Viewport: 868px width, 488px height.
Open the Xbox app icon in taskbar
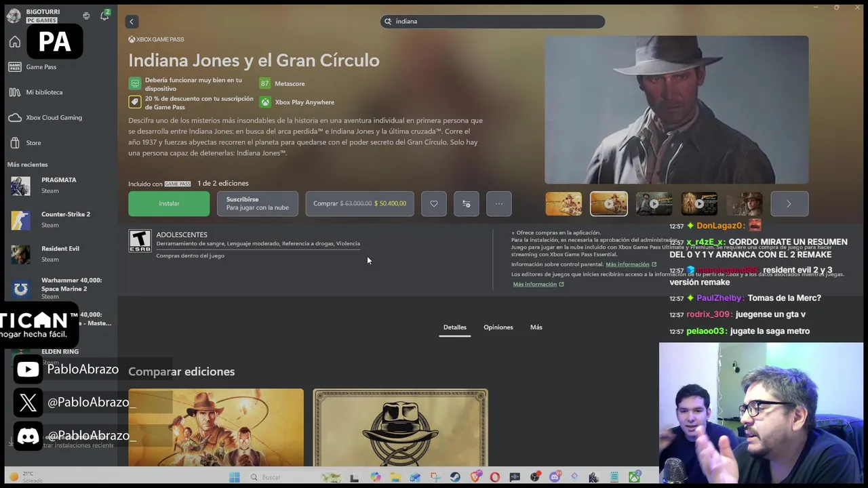click(634, 477)
